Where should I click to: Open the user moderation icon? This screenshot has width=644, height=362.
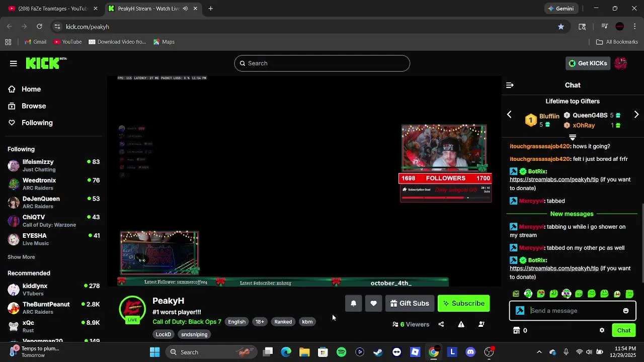pyautogui.click(x=481, y=324)
